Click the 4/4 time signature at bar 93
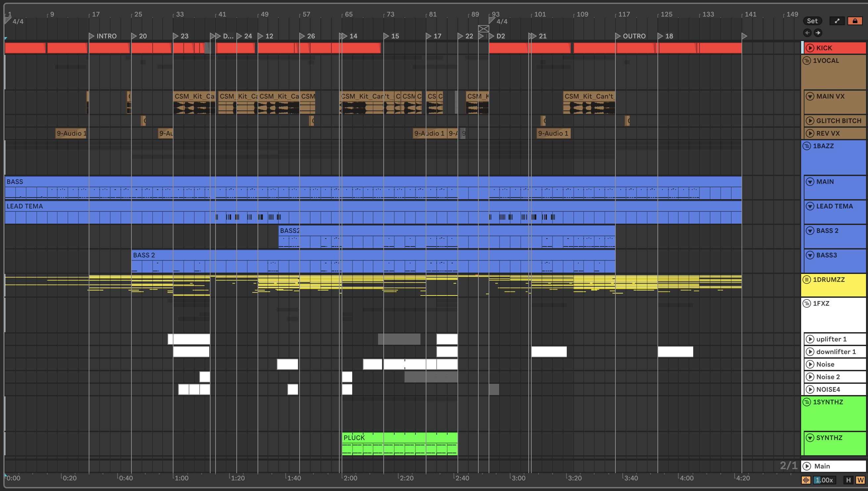Image resolution: width=868 pixels, height=491 pixels. coord(502,22)
